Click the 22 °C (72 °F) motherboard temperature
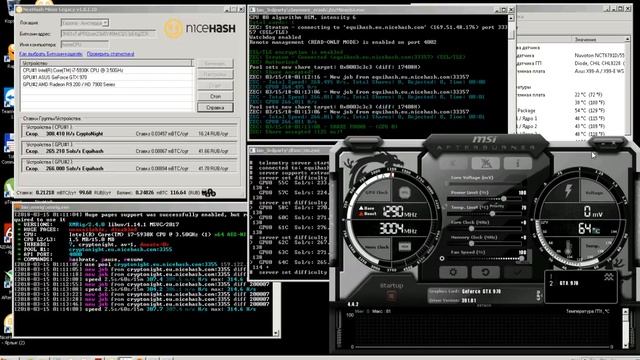Screen dimensions: 640x360 [589, 95]
